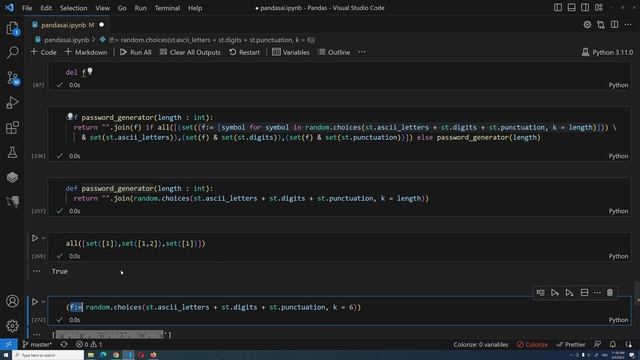
Task: Open the Edit menu
Action: 46,8
